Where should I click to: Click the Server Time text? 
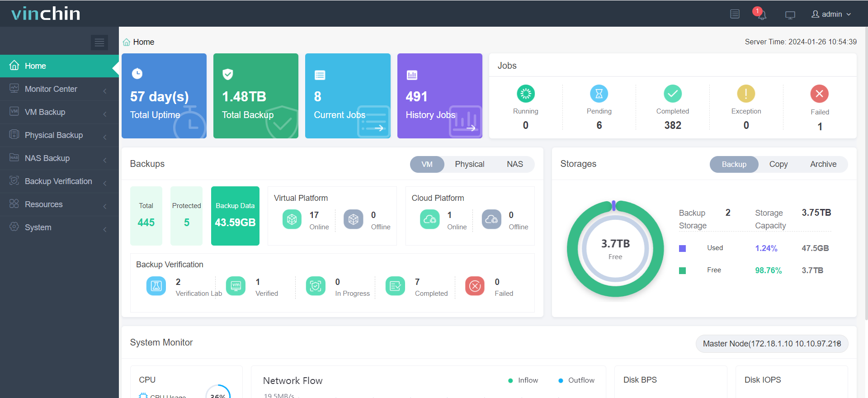tap(801, 42)
